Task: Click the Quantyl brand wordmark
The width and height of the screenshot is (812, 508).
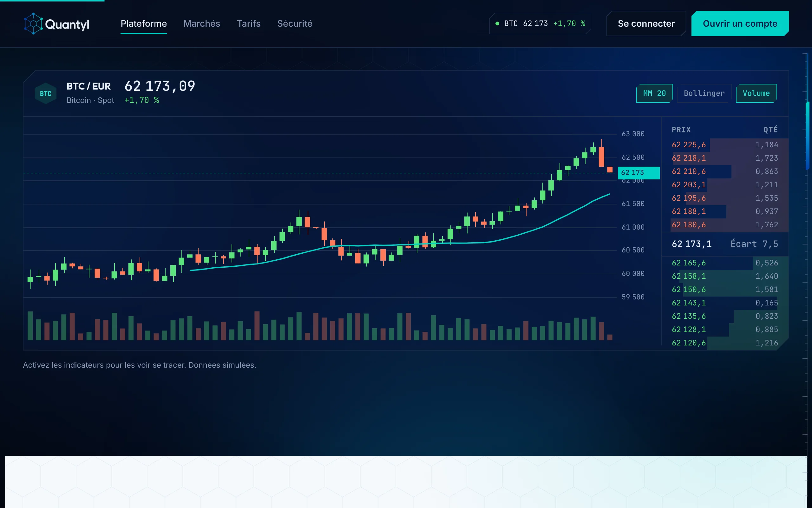Action: (x=67, y=24)
